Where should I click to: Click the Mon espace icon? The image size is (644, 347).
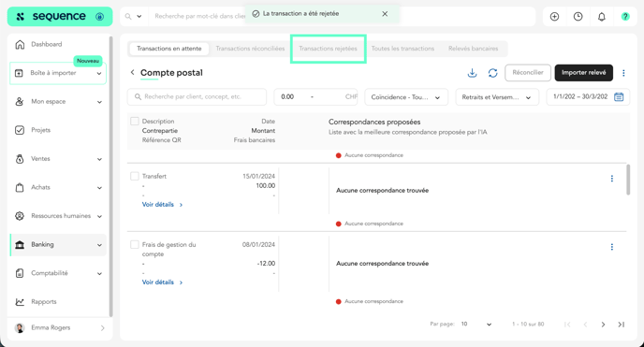tap(20, 101)
